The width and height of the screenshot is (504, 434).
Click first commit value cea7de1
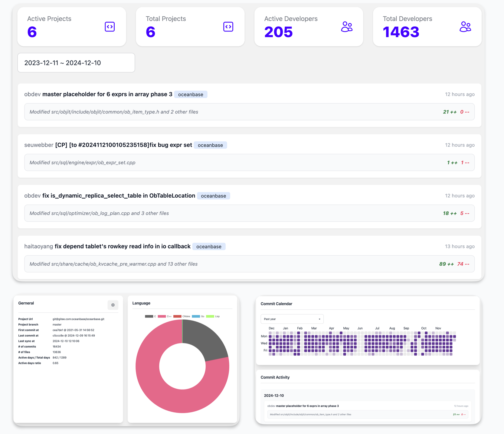coord(73,330)
